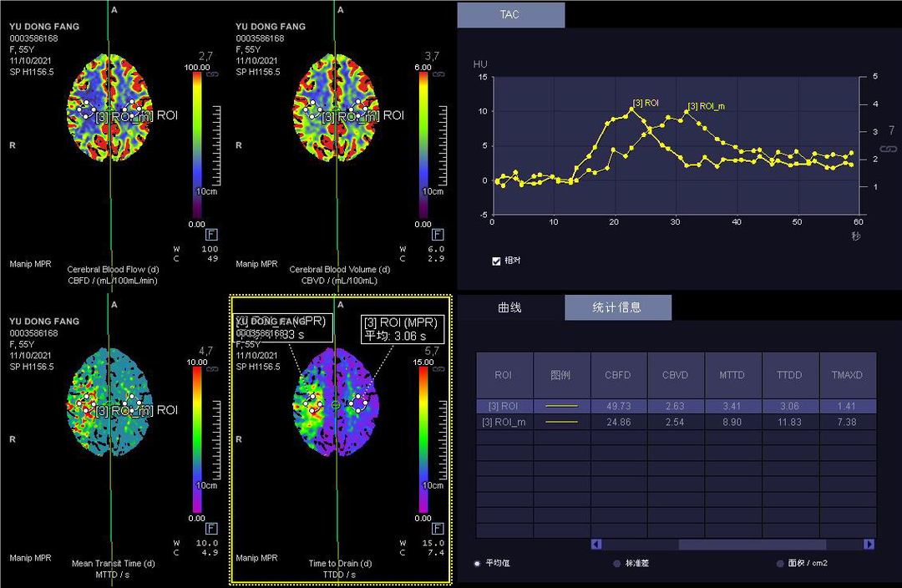Click the [3] ROI (MPR) 平均: 3.06 s annotation
902x588 pixels.
pyautogui.click(x=403, y=329)
